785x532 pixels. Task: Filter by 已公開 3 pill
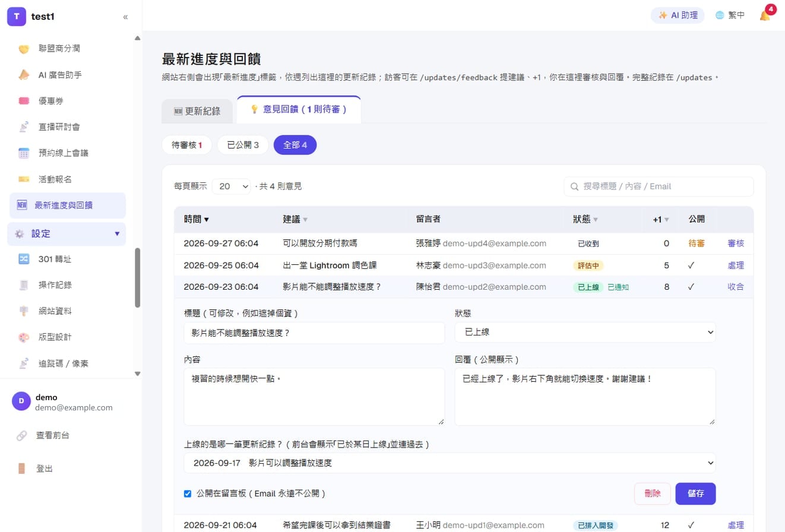(243, 145)
